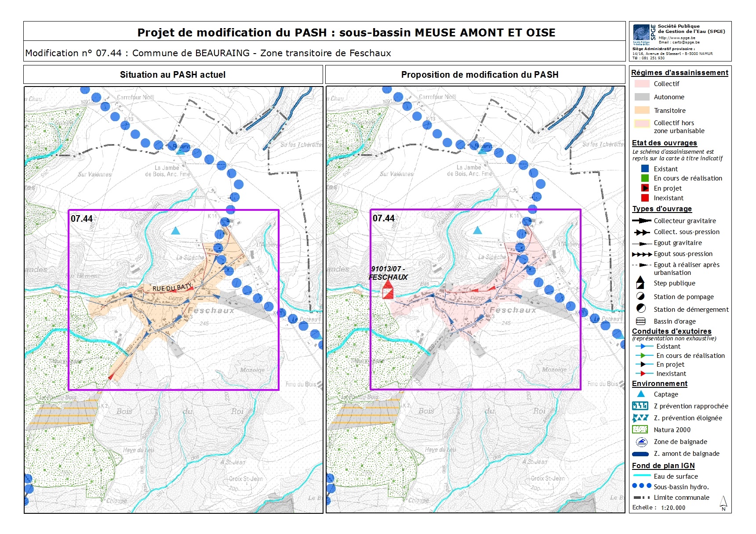Click the Station de démergement legend icon
The width and height of the screenshot is (756, 534).
[x=641, y=309]
